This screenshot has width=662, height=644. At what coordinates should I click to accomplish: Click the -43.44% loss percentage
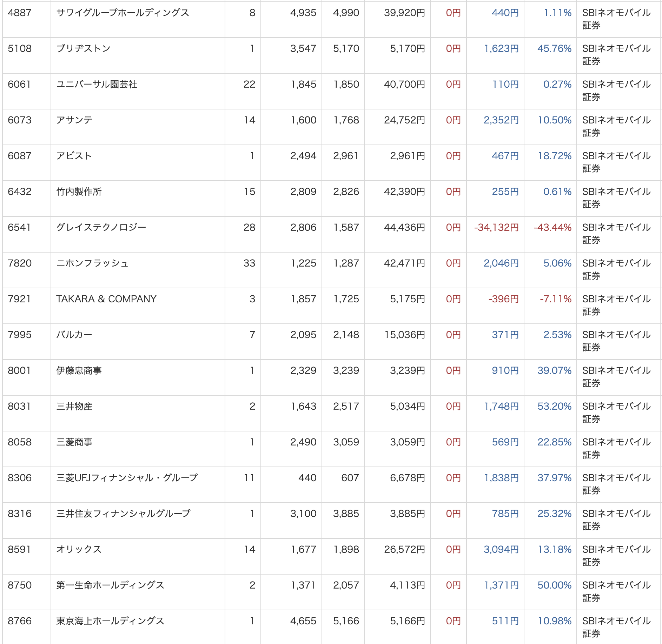pyautogui.click(x=552, y=228)
